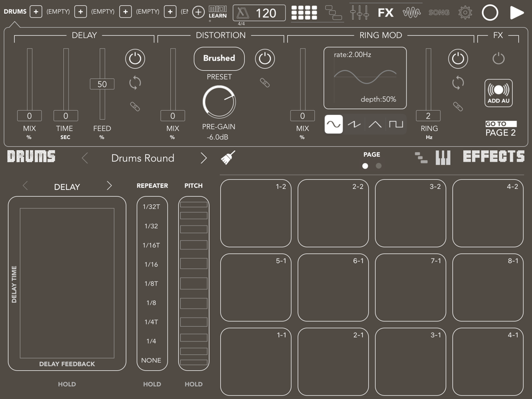The image size is (532, 399).
Task: Select the DRUMS track tab
Action: 15,12
